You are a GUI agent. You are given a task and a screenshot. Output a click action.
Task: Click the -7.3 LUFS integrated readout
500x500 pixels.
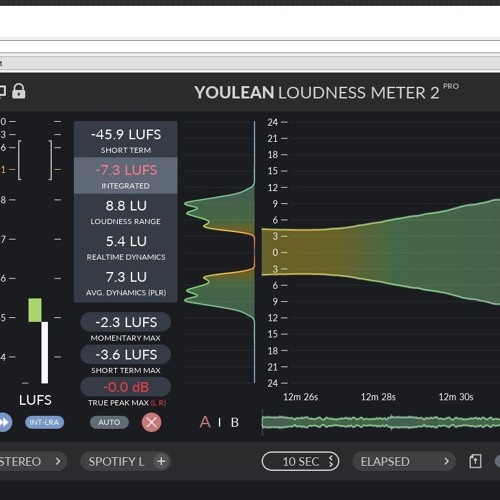pyautogui.click(x=126, y=176)
